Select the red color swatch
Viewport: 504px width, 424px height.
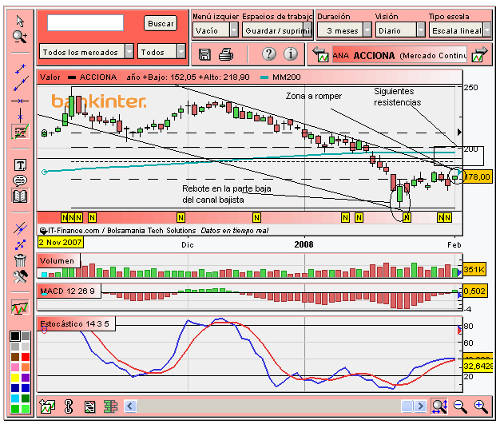click(x=26, y=357)
